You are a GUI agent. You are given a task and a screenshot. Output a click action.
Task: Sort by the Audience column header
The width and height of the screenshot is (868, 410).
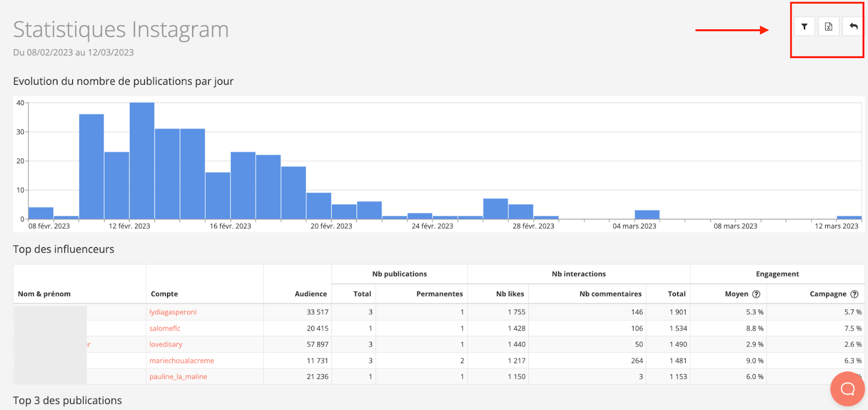310,294
